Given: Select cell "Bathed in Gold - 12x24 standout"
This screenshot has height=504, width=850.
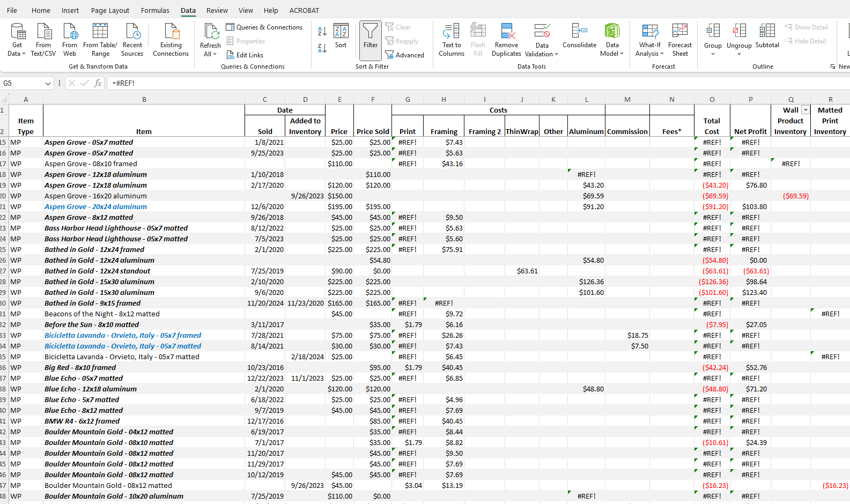Looking at the screenshot, I should (x=144, y=271).
